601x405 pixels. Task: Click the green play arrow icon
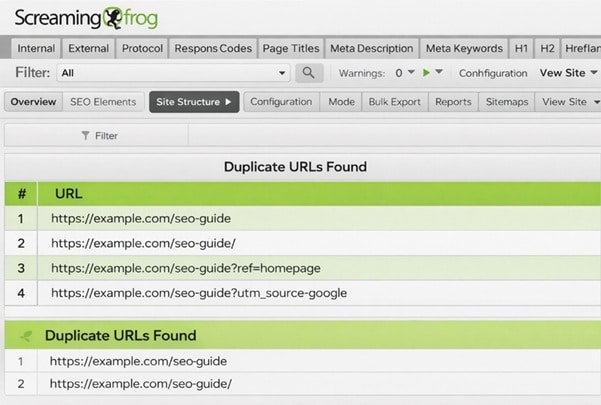[x=426, y=72]
